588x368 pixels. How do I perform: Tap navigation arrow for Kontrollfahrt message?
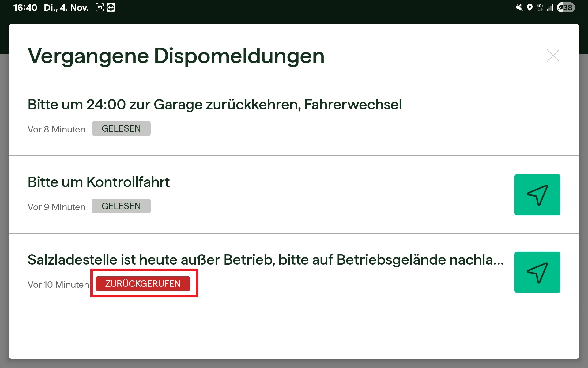pyautogui.click(x=537, y=195)
